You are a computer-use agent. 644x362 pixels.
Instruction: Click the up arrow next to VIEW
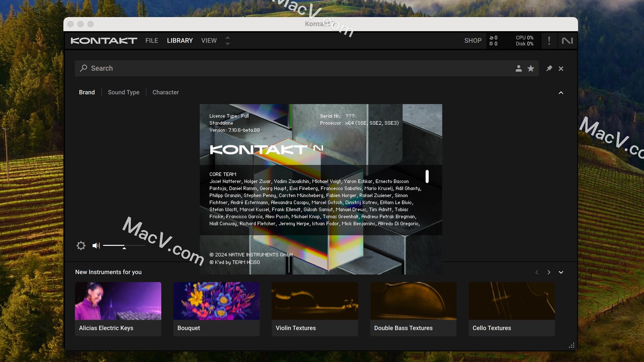point(228,38)
